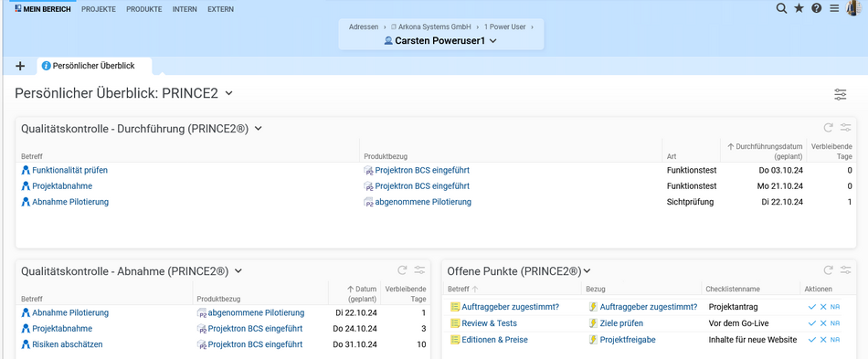Expand Offene Punkte panel title dropdown

click(587, 271)
